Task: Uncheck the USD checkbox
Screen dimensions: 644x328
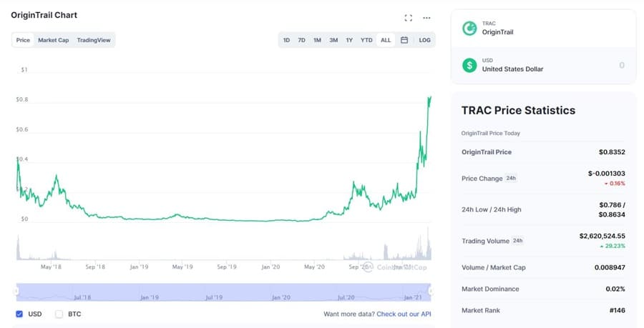Action: (x=19, y=314)
